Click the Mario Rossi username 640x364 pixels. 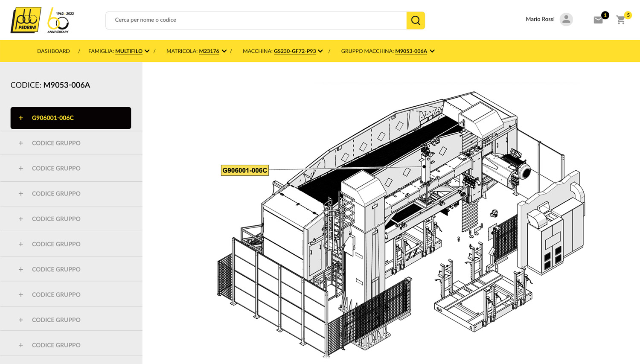click(x=540, y=19)
